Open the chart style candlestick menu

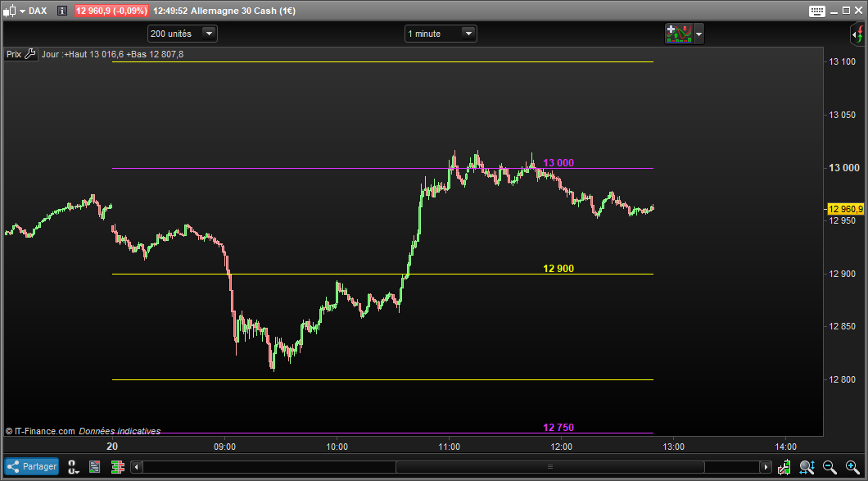tap(9, 11)
